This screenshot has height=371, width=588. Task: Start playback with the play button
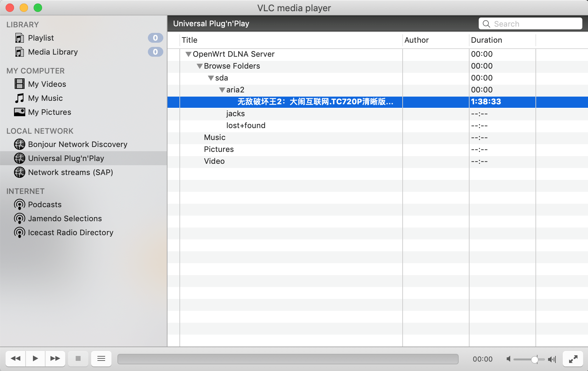[x=35, y=358]
